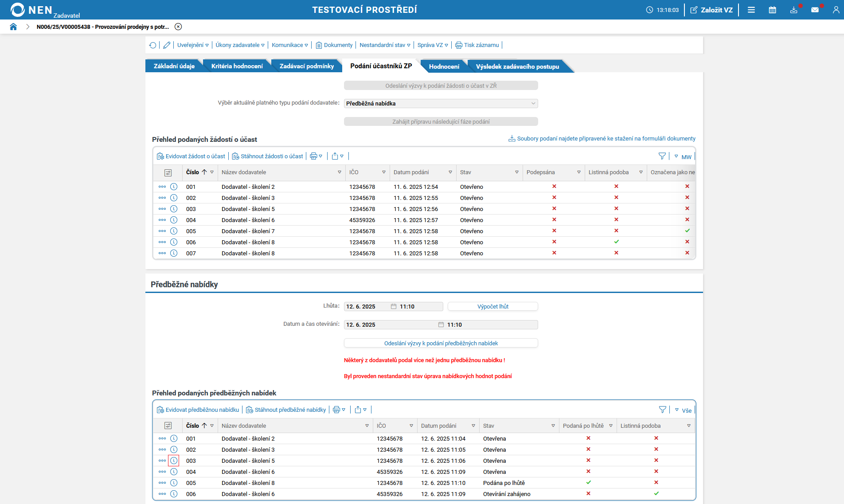Open the calendar icon in top bar
The width and height of the screenshot is (844, 504).
coord(772,10)
